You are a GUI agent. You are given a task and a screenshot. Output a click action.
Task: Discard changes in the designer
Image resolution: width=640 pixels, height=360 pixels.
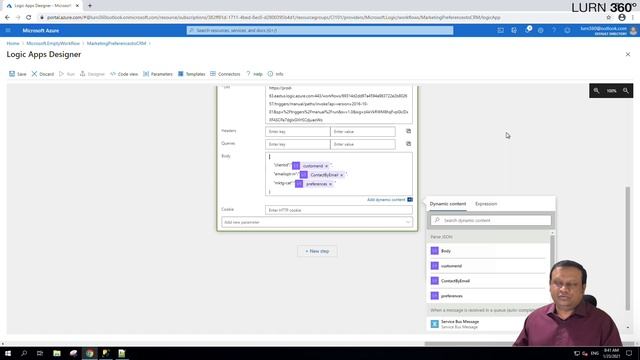tap(43, 74)
